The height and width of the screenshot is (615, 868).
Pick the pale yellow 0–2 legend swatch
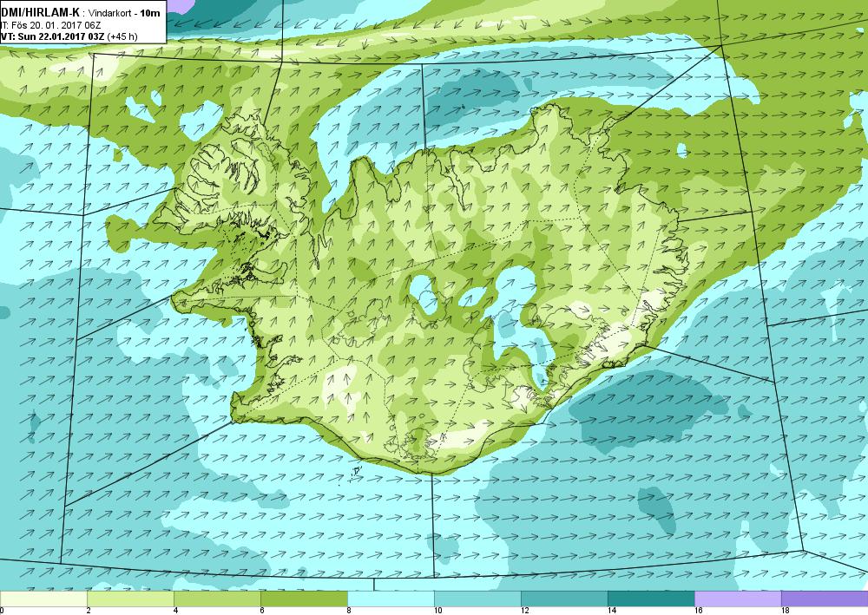coord(43,599)
